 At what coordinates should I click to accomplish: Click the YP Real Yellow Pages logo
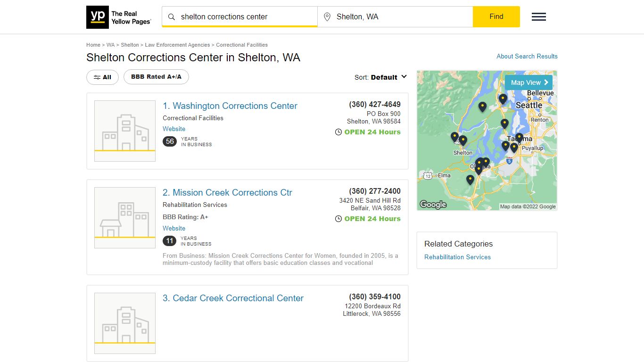119,17
